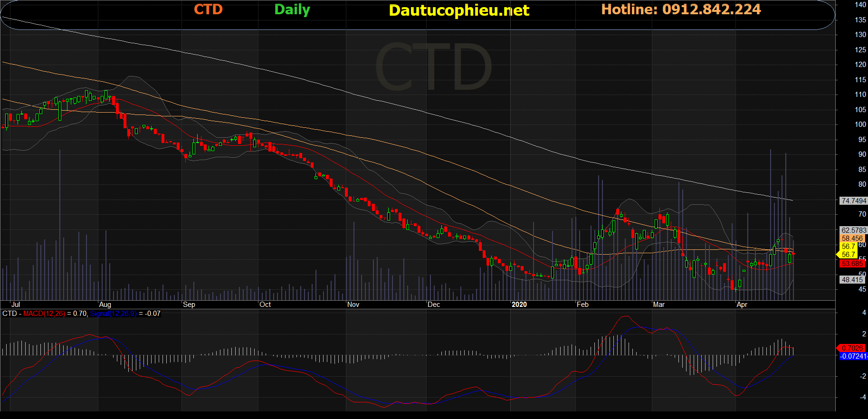Select the Aug month label on time axis

point(105,305)
